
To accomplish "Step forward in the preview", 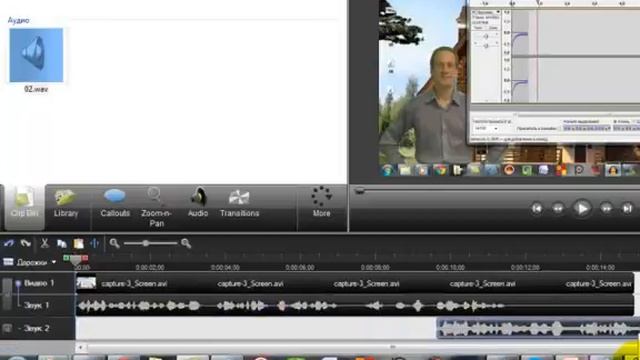I will [x=606, y=209].
